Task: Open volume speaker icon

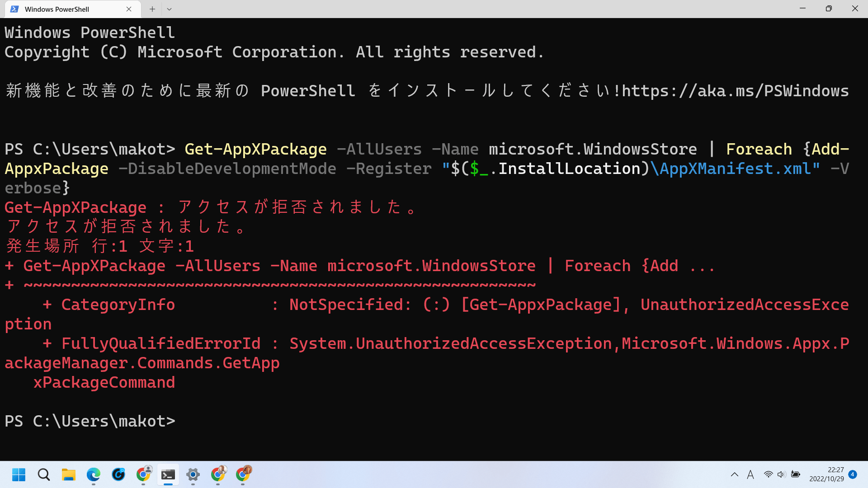Action: click(782, 474)
